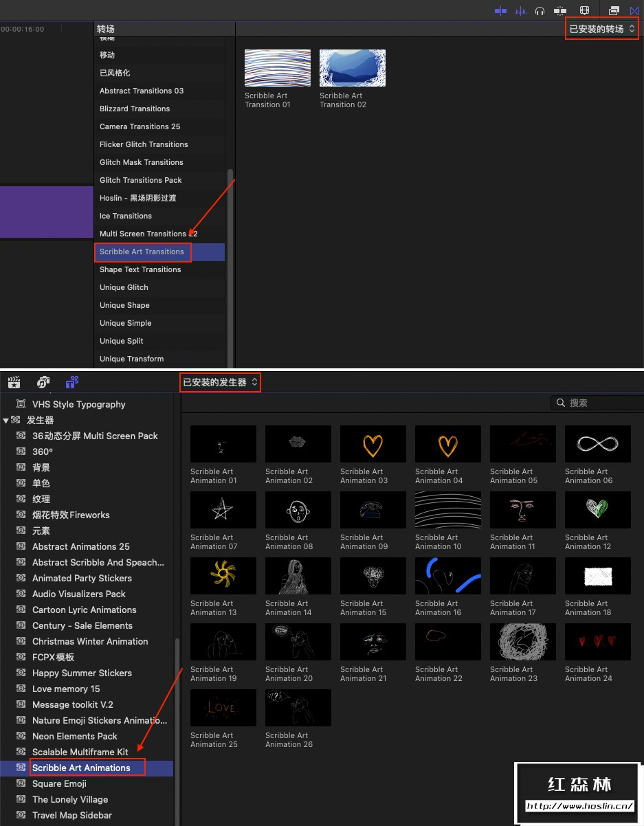Collapse the 发生器 category triangle

point(5,420)
